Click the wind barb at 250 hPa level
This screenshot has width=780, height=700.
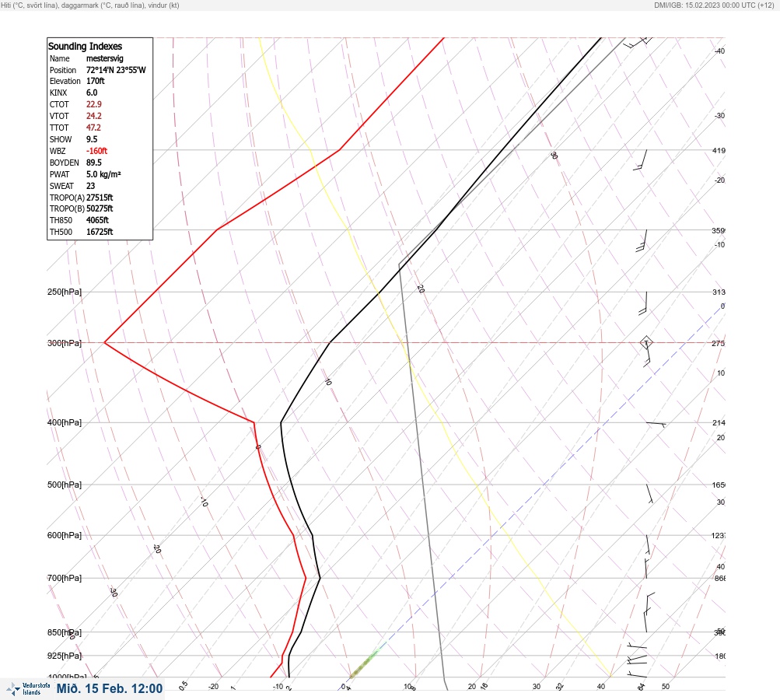(643, 303)
